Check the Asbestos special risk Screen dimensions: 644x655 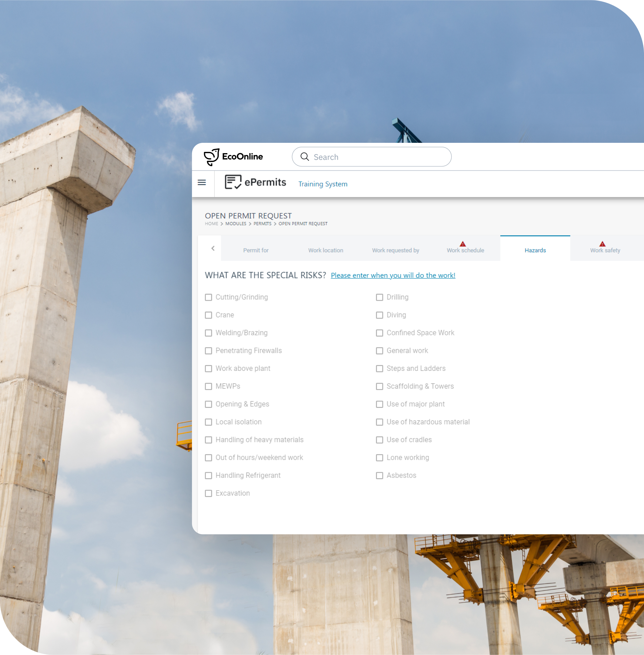(x=380, y=476)
